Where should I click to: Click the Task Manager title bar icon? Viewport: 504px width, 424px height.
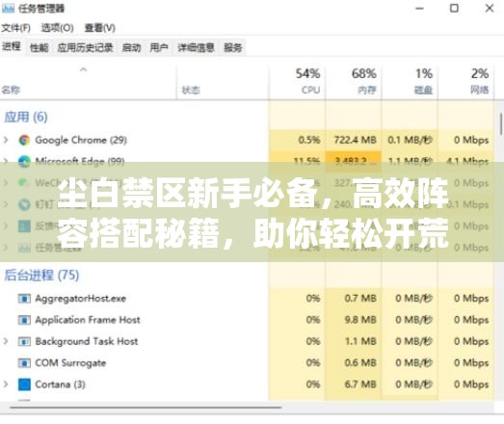(x=8, y=9)
